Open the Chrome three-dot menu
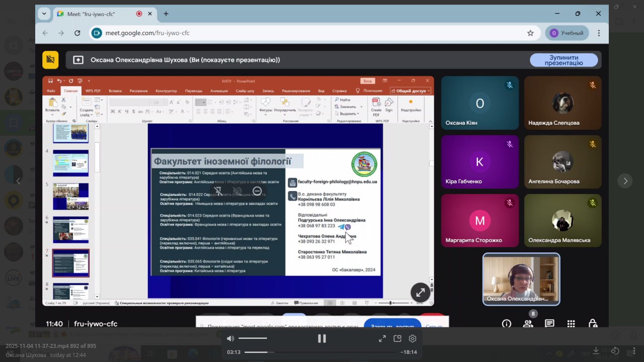 (599, 33)
